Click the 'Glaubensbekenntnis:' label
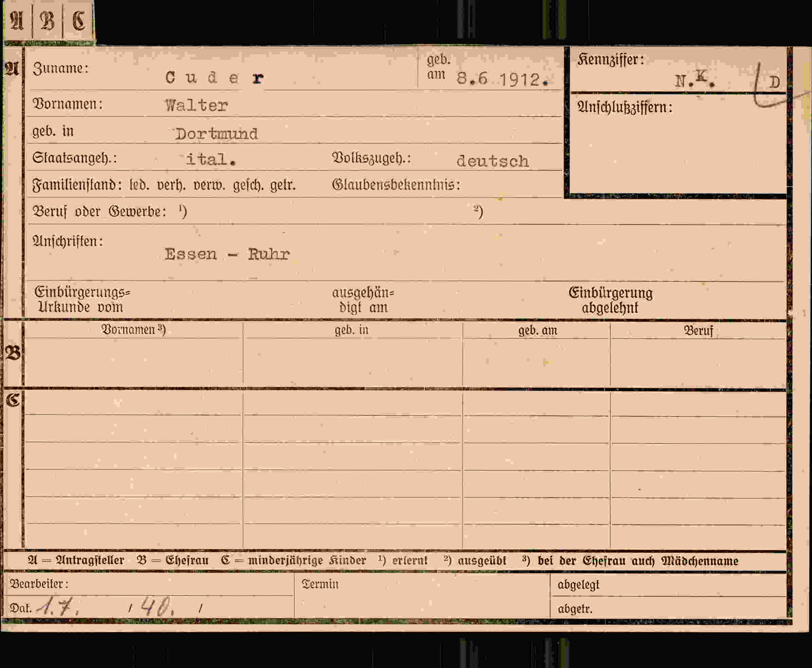812x668 pixels. (x=396, y=185)
